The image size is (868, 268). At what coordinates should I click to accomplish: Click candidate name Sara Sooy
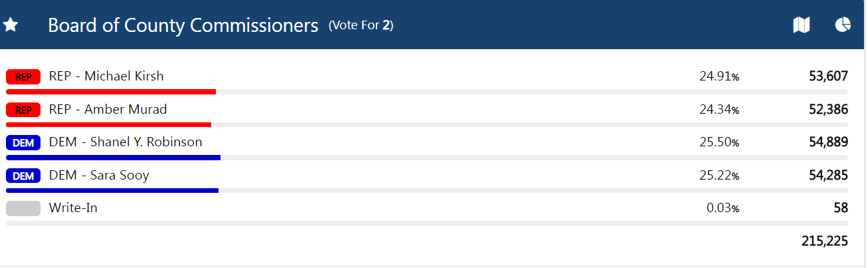(x=99, y=175)
